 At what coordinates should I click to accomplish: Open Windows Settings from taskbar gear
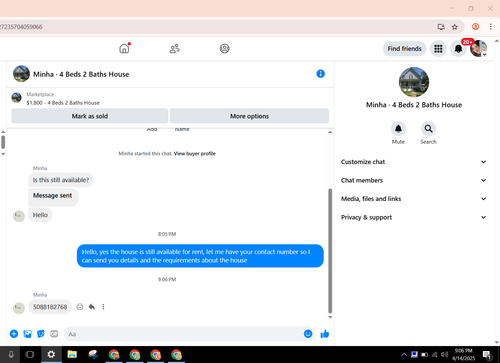[51, 354]
